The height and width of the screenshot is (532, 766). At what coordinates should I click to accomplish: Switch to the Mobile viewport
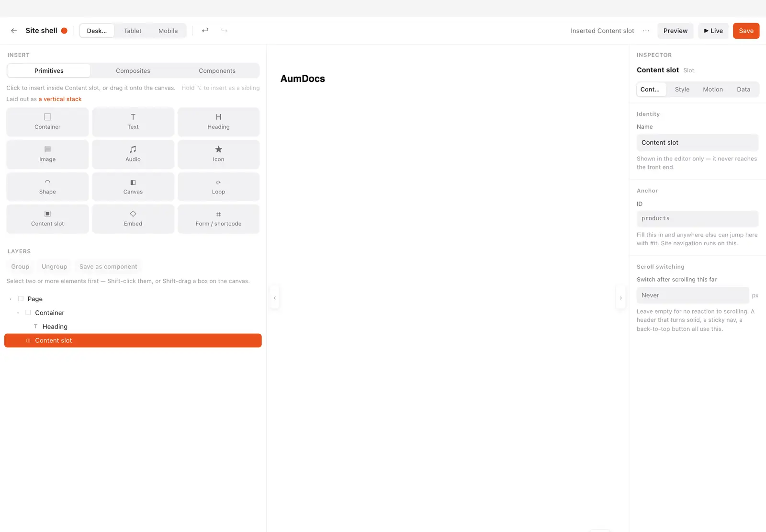click(x=168, y=31)
